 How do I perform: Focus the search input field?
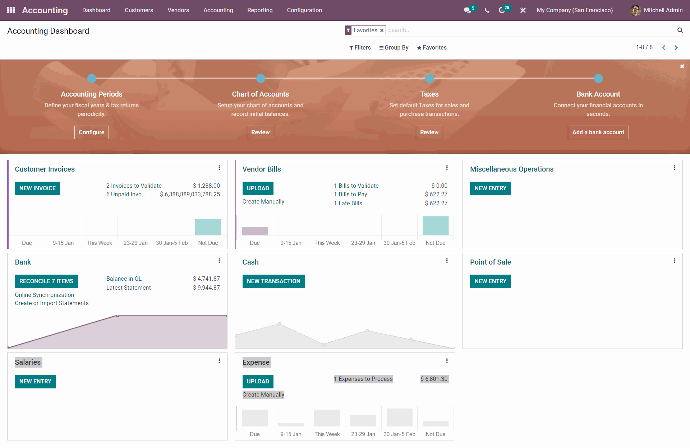click(x=528, y=30)
